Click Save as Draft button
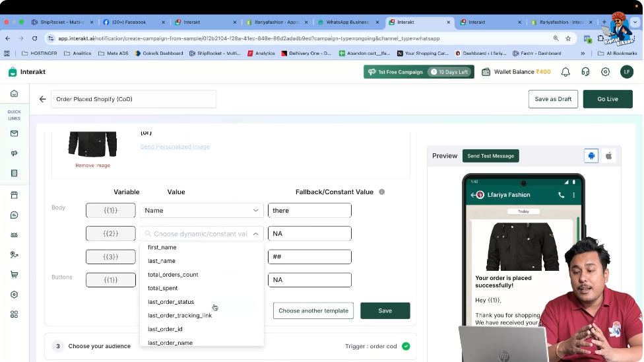The height and width of the screenshot is (362, 644). (553, 99)
